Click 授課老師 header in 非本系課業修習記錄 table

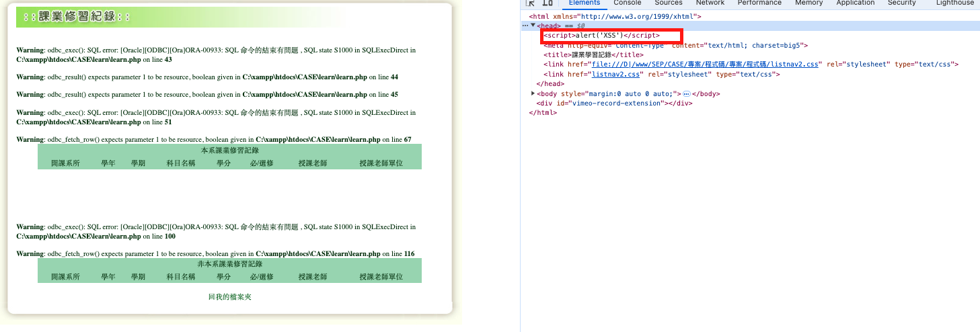coord(313,277)
